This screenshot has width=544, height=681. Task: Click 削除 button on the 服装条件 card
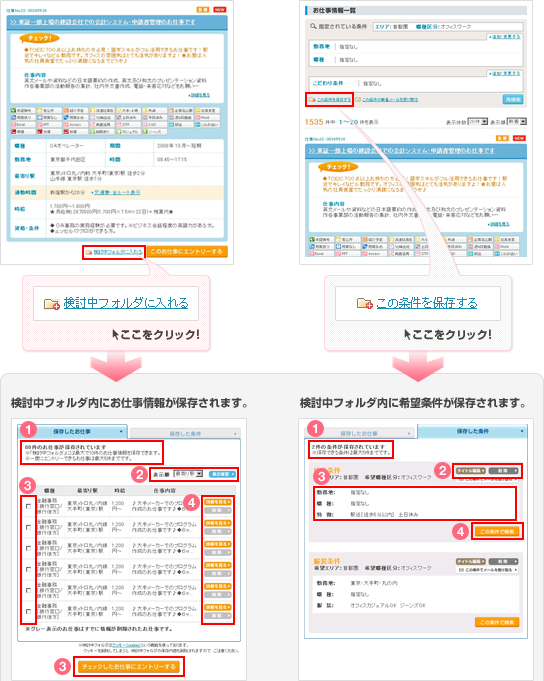click(504, 561)
